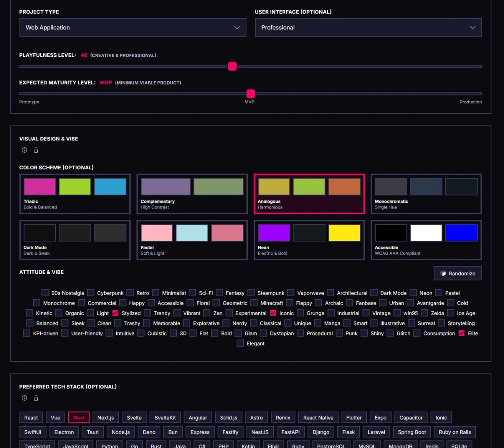Enable the Cyberpunk checkbox
The width and height of the screenshot is (504, 448).
pyautogui.click(x=91, y=293)
